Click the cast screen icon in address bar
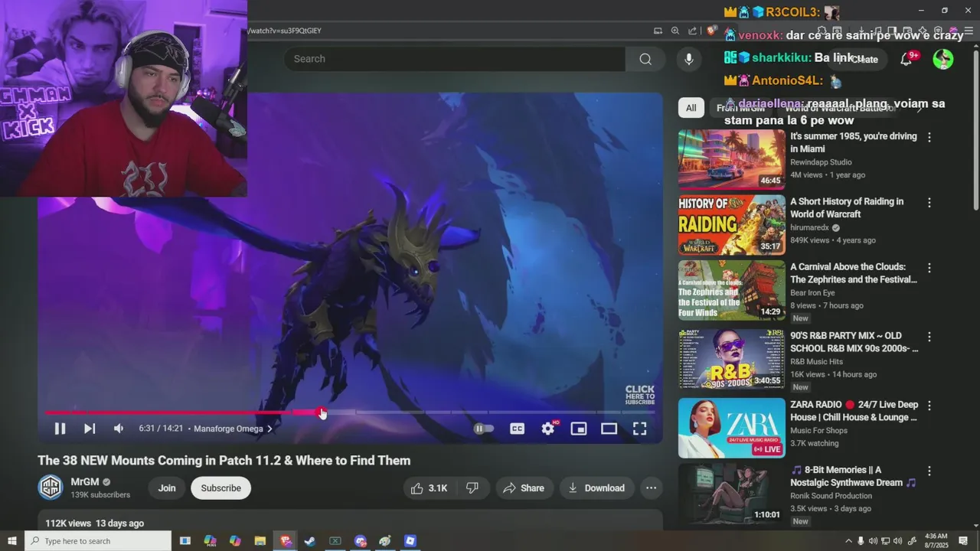The image size is (980, 551). point(658,31)
